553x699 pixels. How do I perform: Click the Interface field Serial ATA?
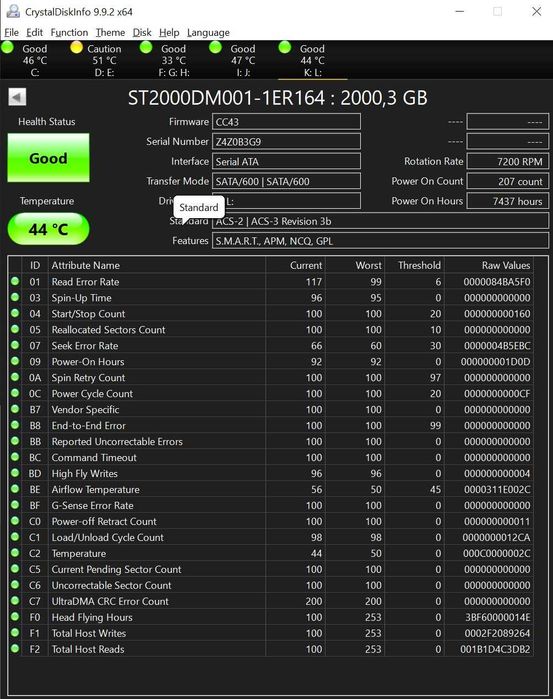tap(286, 161)
